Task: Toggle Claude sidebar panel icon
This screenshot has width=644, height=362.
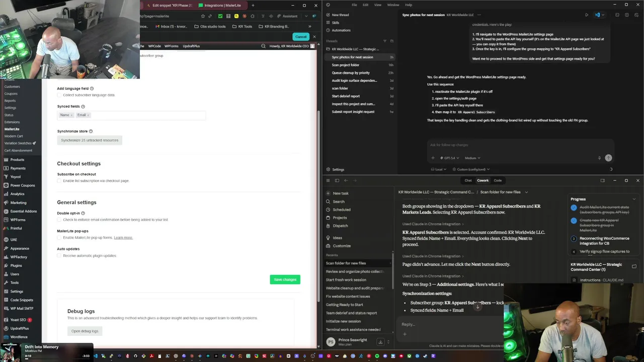Action: pyautogui.click(x=337, y=180)
